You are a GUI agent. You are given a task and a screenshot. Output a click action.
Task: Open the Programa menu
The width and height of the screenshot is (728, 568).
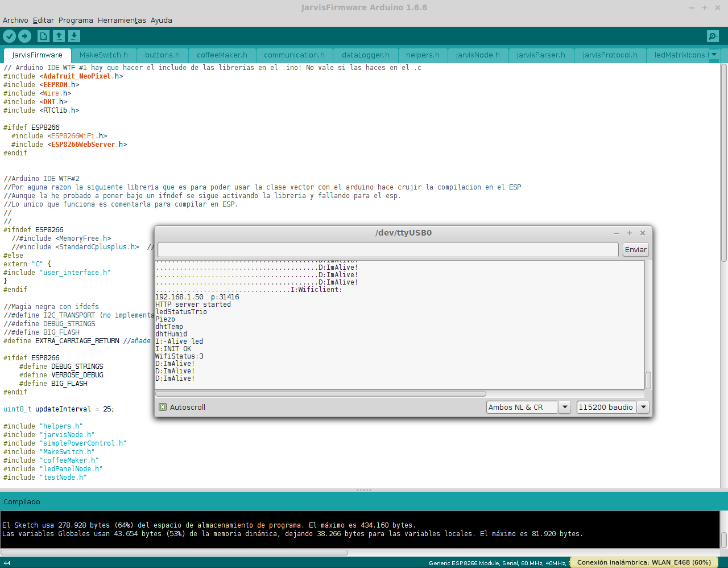(76, 20)
